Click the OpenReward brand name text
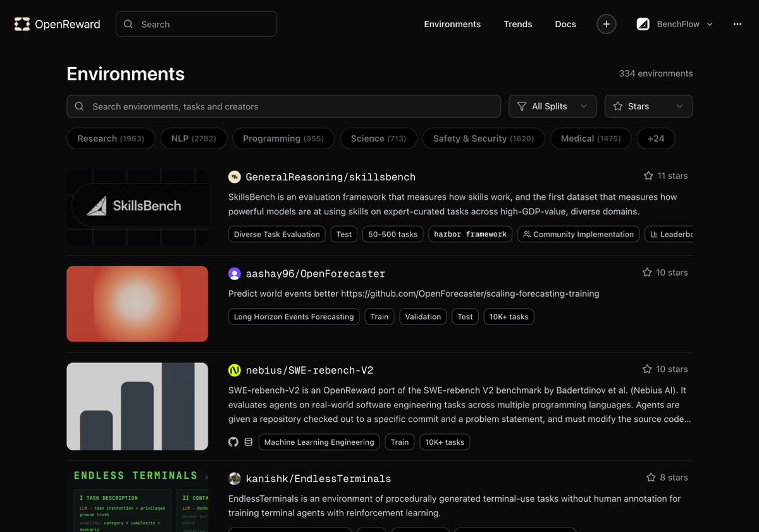This screenshot has height=532, width=759. (68, 24)
